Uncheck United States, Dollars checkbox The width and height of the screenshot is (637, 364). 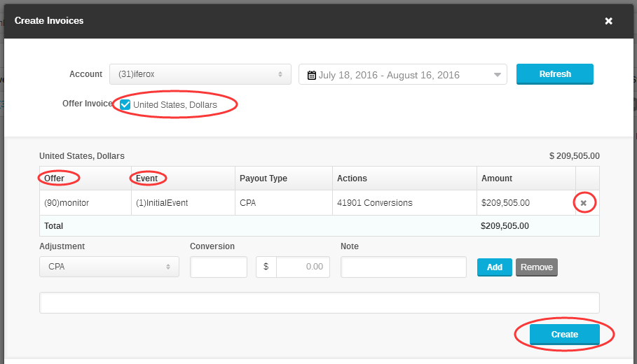point(125,105)
